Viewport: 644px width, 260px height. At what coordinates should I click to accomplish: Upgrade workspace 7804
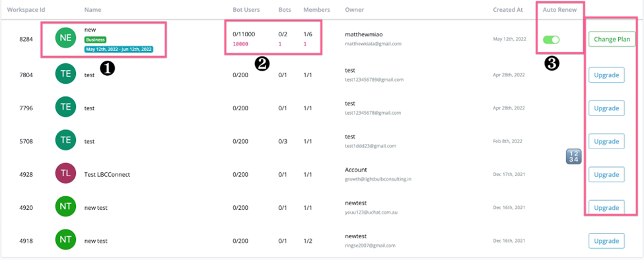tap(606, 75)
